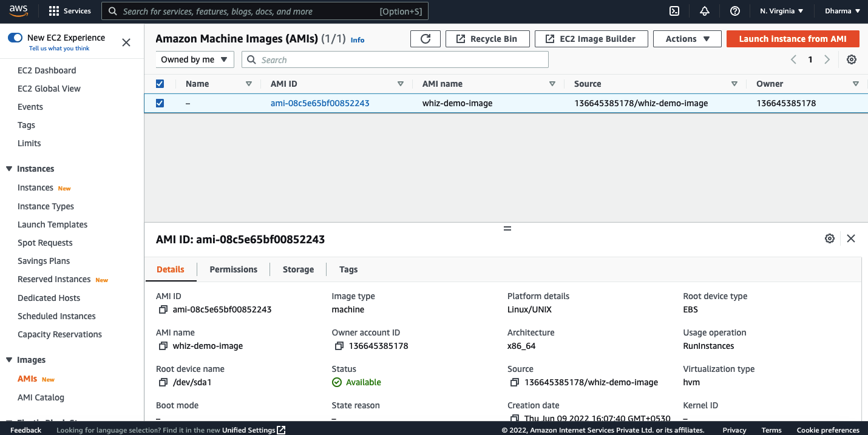This screenshot has width=868, height=435.
Task: Open the Recycle Bin
Action: [x=487, y=39]
